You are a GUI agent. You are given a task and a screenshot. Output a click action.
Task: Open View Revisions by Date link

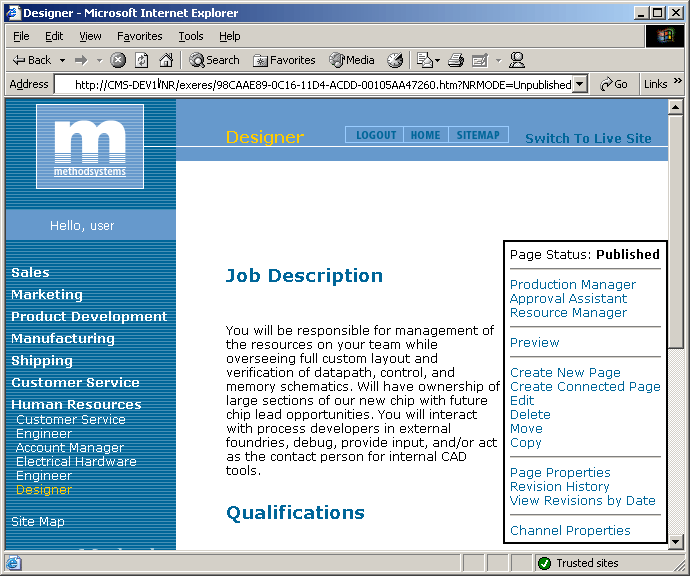[582, 501]
